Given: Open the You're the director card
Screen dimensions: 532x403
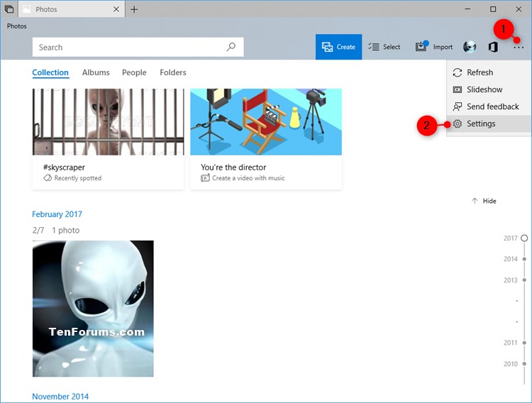Looking at the screenshot, I should coord(266,139).
